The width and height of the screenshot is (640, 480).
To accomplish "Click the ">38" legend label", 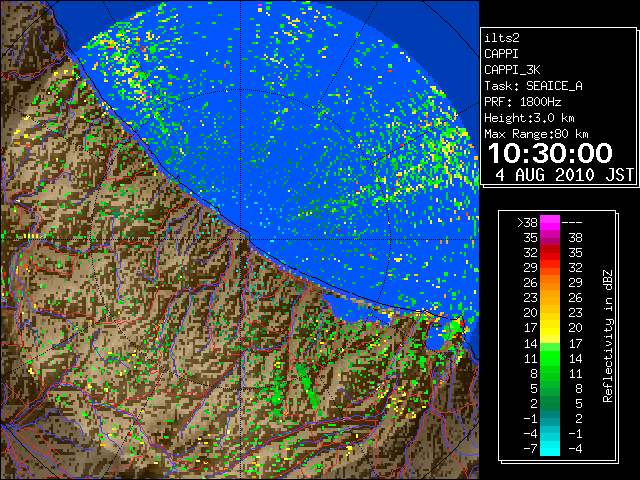I will [x=527, y=223].
